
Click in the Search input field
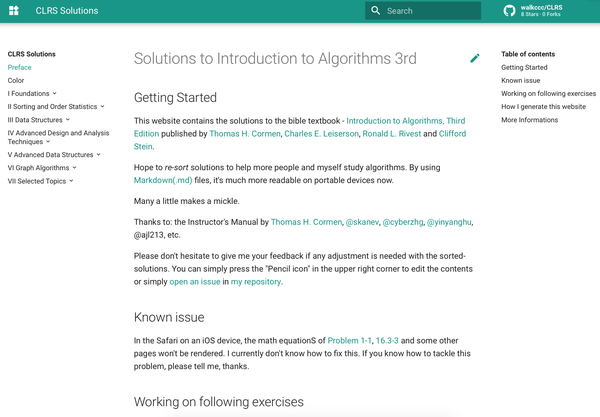pyautogui.click(x=430, y=11)
